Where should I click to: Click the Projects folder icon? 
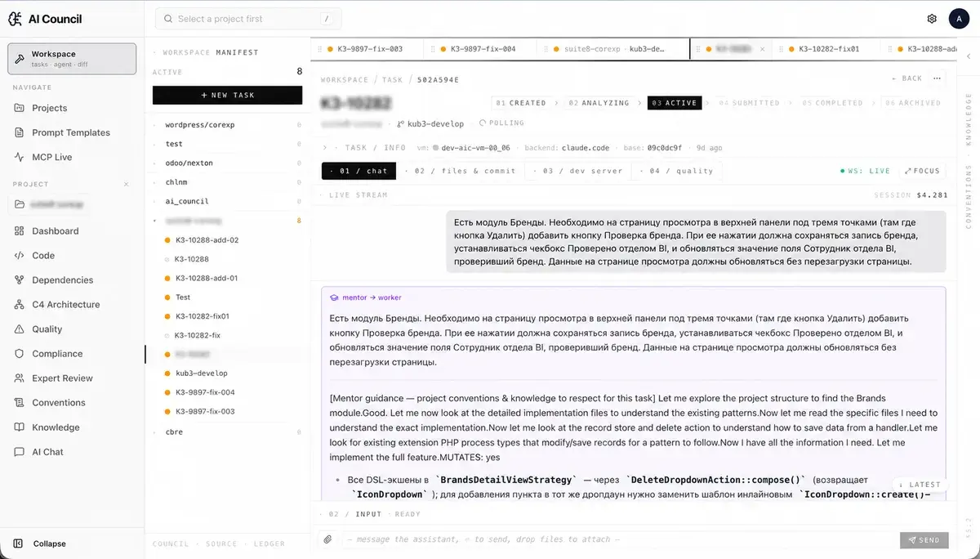coord(20,108)
